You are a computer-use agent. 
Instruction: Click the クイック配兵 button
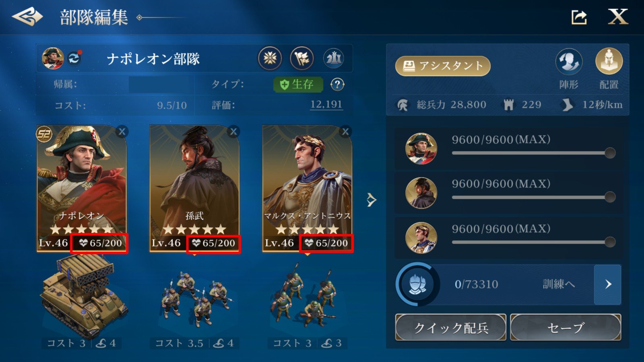451,327
